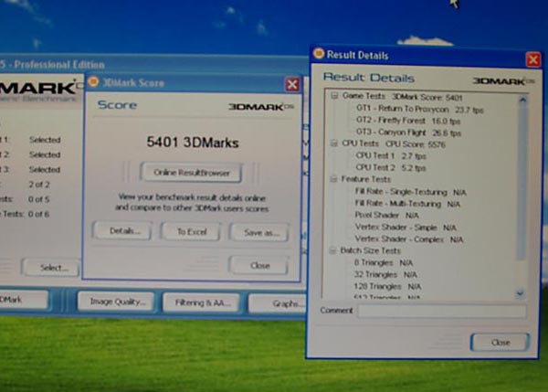Select Fill Rate - Single-Texturing row
Screen dimensions: 548x392
tap(410, 192)
